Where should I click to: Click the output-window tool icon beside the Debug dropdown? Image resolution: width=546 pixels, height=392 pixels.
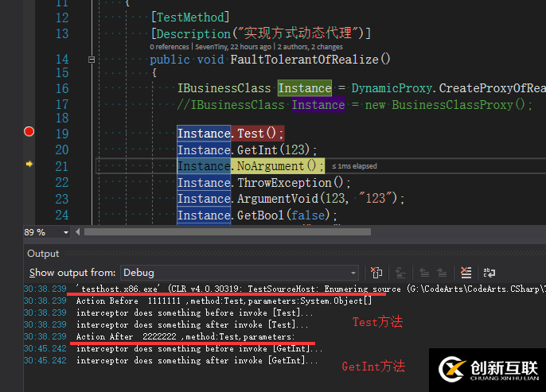(x=376, y=273)
